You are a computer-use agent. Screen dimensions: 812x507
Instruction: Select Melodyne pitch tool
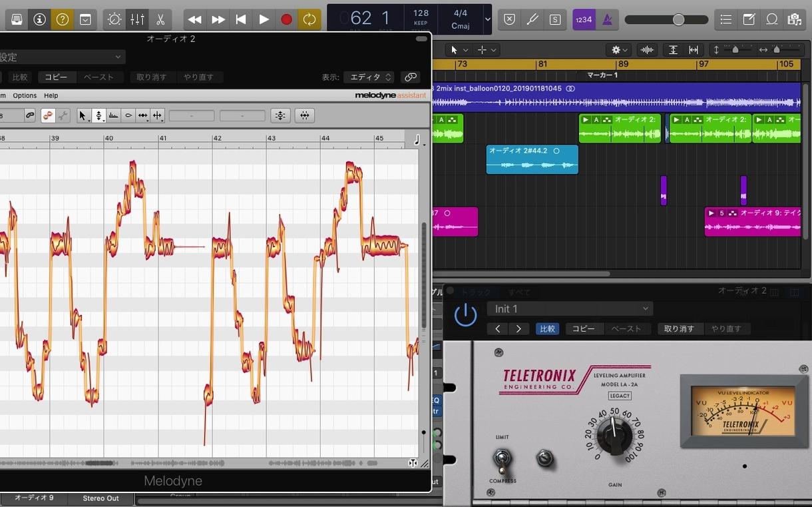click(x=99, y=115)
